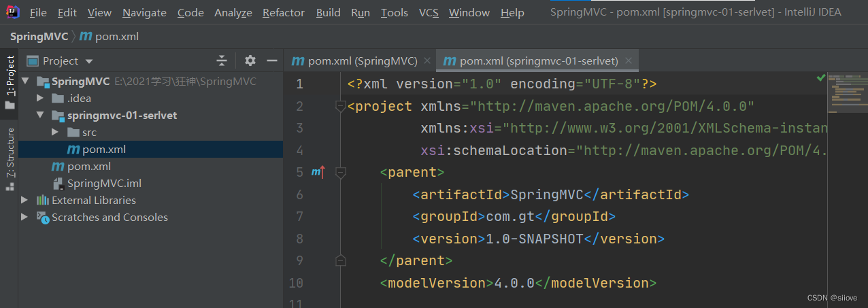Click pom.xml in the breadcrumb bar

coord(110,37)
